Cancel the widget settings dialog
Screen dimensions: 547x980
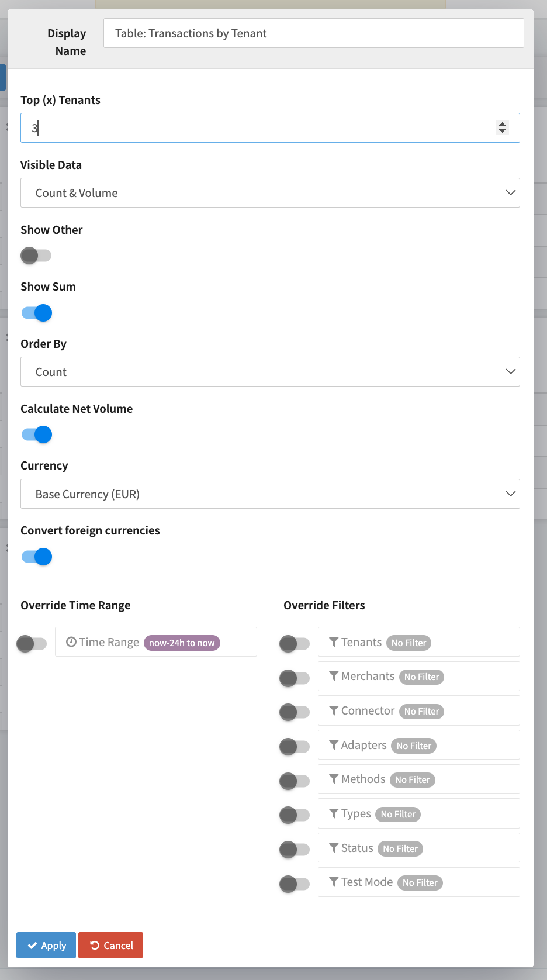(x=111, y=946)
